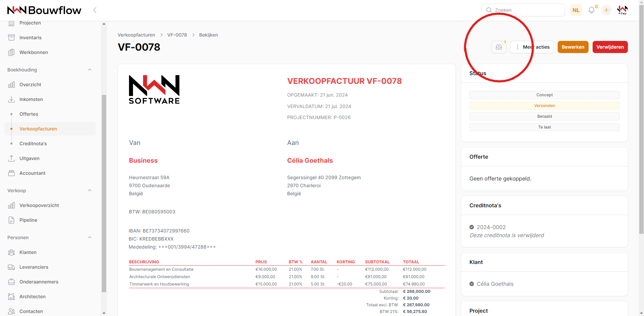Collapse the Boekhouding sidebar group
This screenshot has width=644, height=316.
90,70
